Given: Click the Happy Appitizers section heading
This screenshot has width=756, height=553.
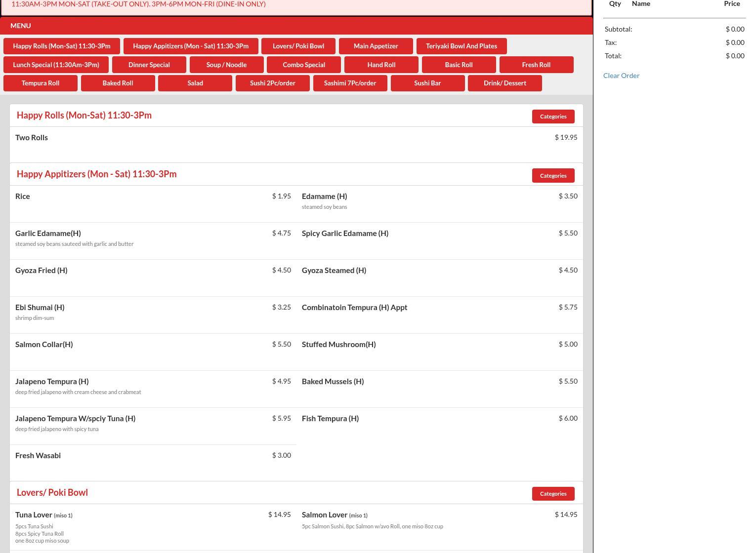Looking at the screenshot, I should [x=97, y=174].
